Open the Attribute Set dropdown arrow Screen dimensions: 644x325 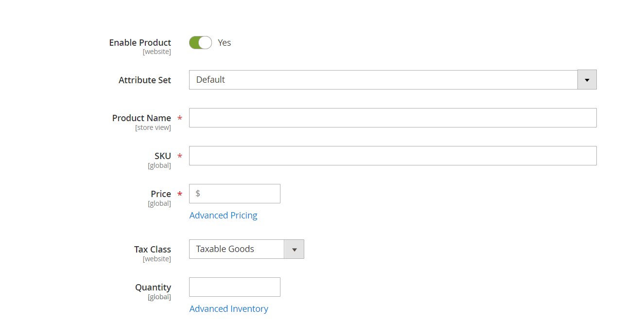(x=587, y=80)
